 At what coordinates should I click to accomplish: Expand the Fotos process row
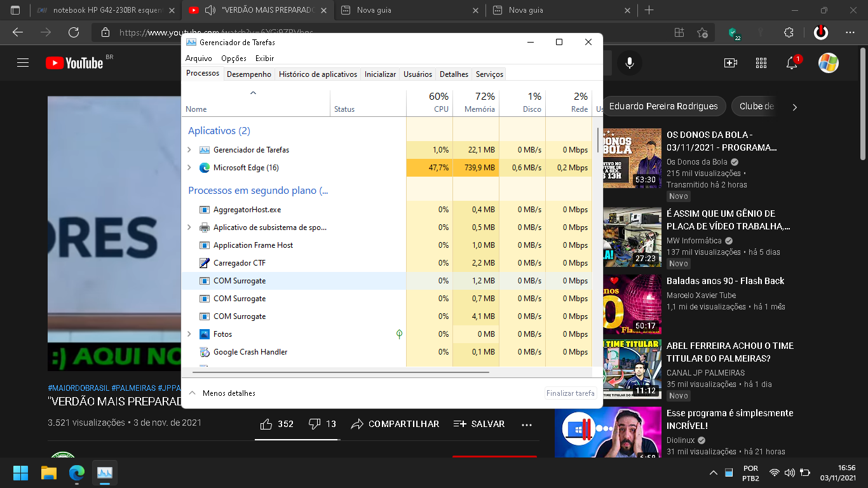point(189,334)
